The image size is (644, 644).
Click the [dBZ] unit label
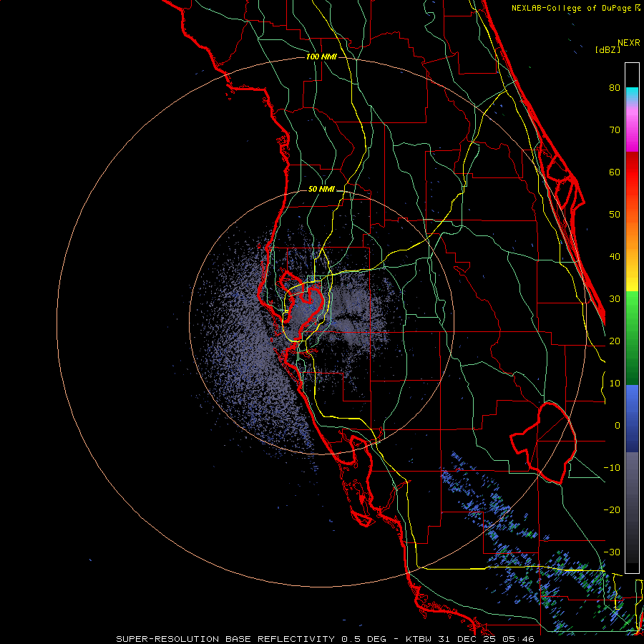pos(608,49)
